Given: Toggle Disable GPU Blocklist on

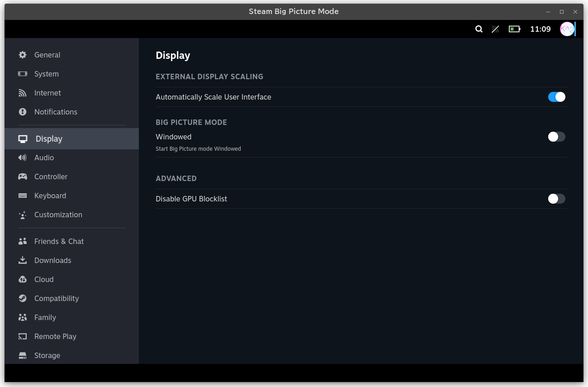Looking at the screenshot, I should pyautogui.click(x=556, y=199).
